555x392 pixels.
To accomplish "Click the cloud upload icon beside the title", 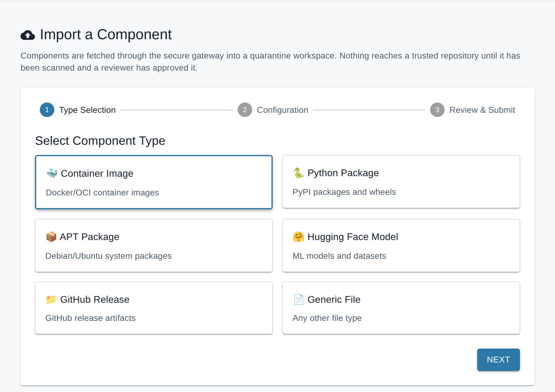I will pos(28,35).
